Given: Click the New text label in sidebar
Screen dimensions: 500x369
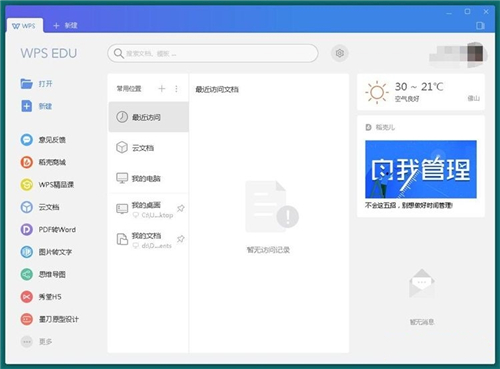Looking at the screenshot, I should 45,106.
